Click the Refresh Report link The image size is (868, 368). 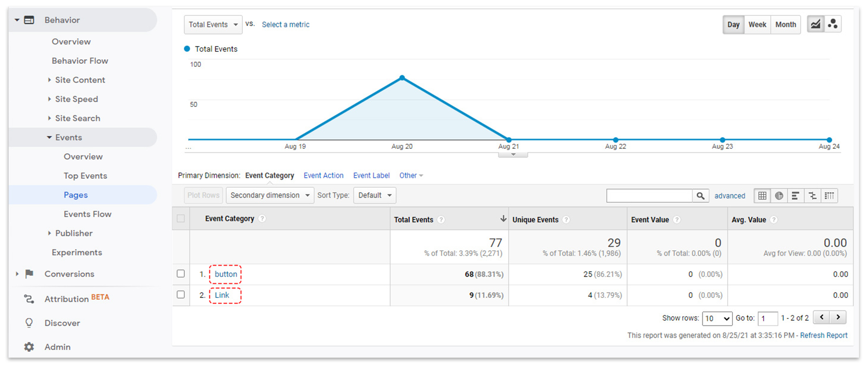[824, 335]
